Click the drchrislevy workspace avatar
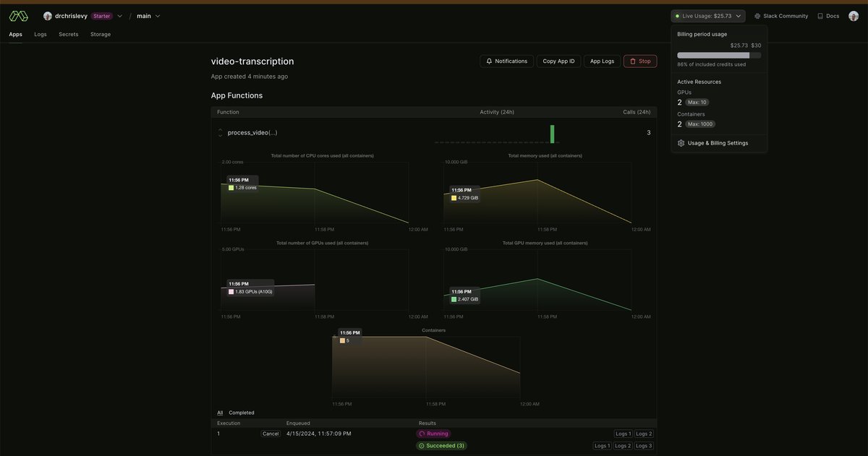The image size is (868, 456). (x=48, y=16)
